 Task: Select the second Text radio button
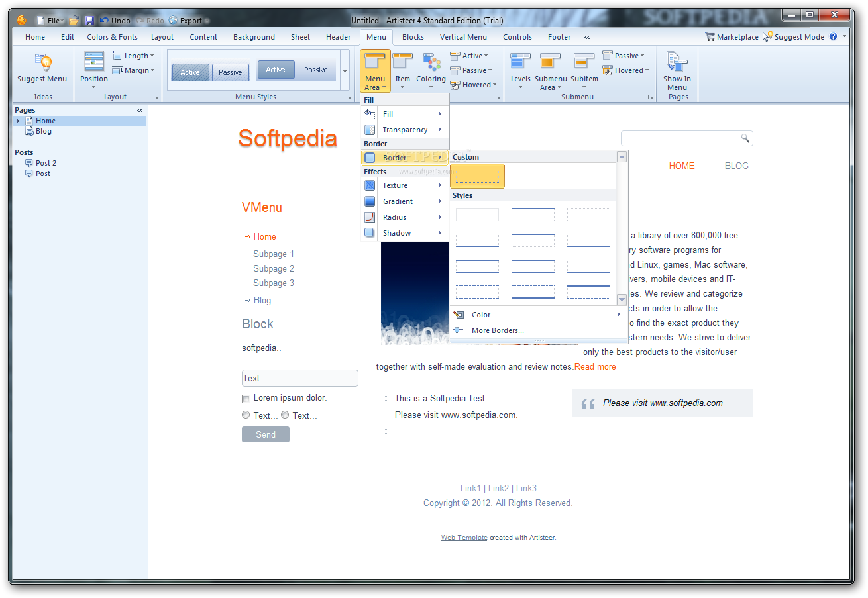pyautogui.click(x=285, y=415)
